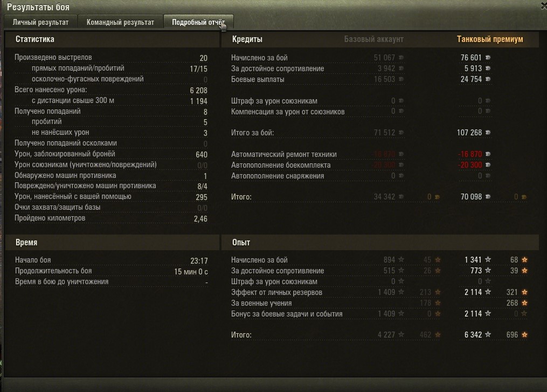Click credits icon beside 76 601
Viewport: 547px width, 392px height.
pos(488,58)
